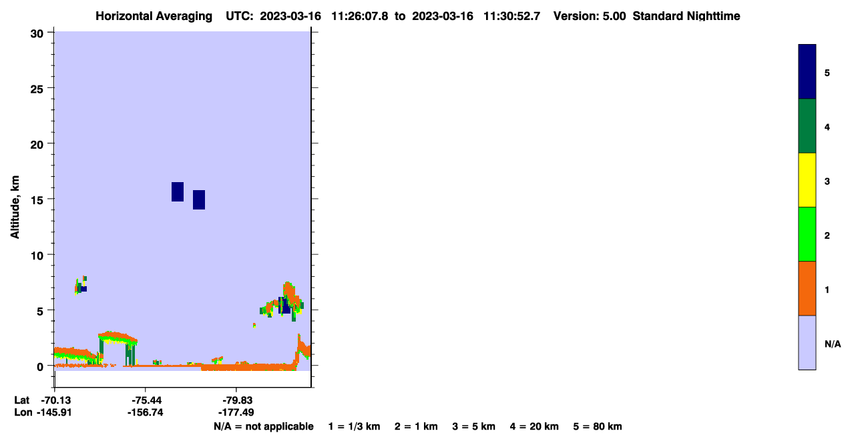Click the y-axis tick label 15
868x445 pixels.
pyautogui.click(x=39, y=199)
